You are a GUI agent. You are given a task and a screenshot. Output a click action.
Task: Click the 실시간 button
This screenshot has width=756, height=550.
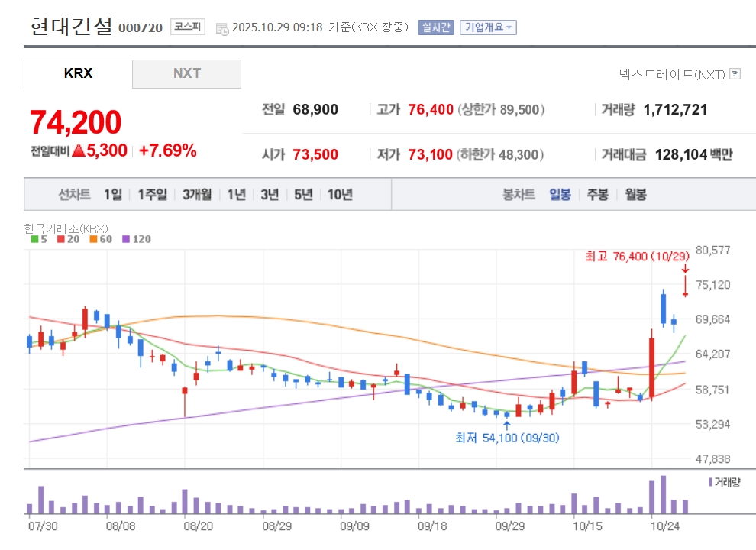(436, 27)
